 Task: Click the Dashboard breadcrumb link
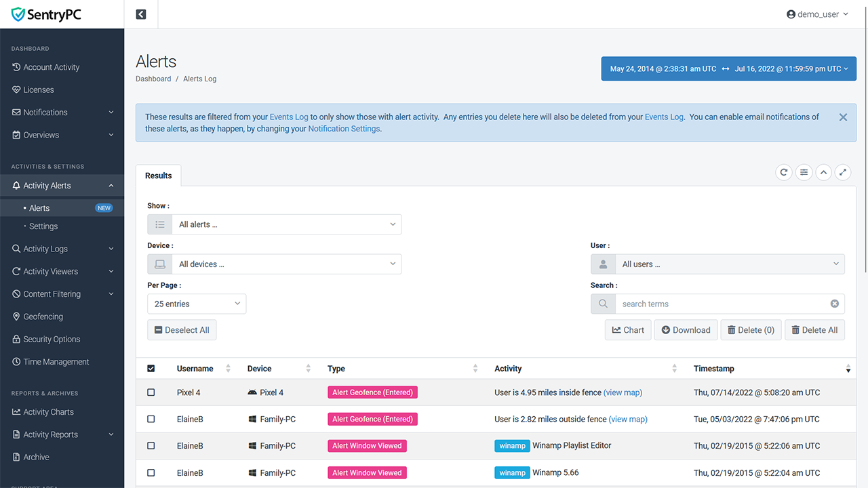153,79
